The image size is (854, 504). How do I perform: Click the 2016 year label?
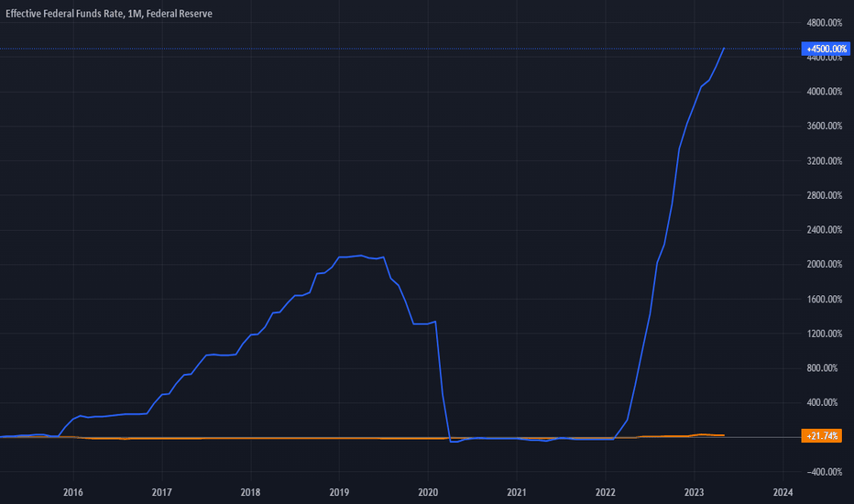(x=73, y=493)
